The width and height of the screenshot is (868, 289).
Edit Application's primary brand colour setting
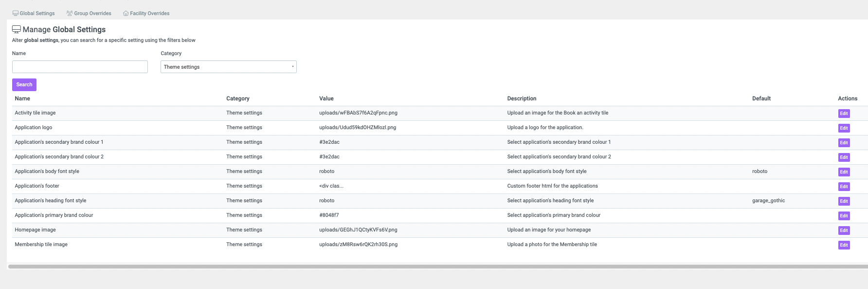(844, 216)
